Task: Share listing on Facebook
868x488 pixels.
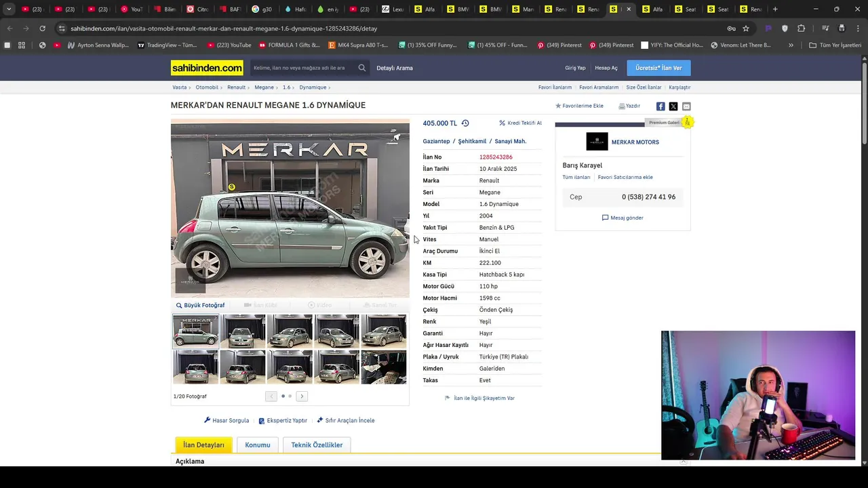Action: click(660, 106)
